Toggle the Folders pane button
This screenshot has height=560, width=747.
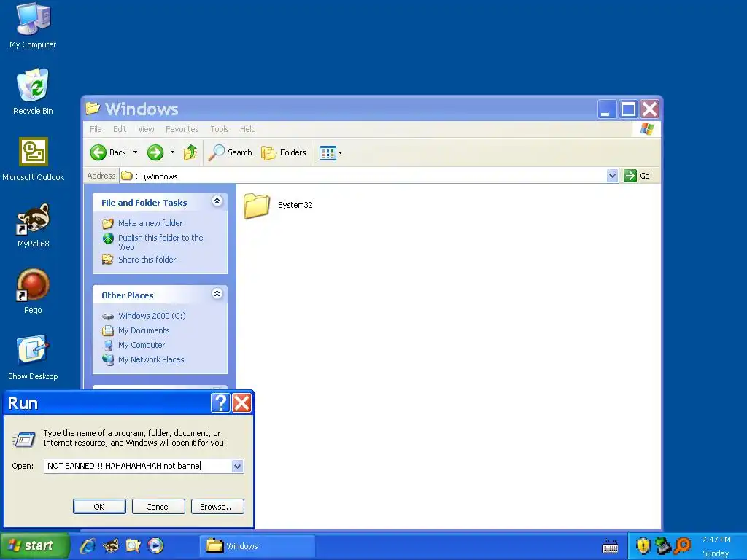[x=284, y=152]
